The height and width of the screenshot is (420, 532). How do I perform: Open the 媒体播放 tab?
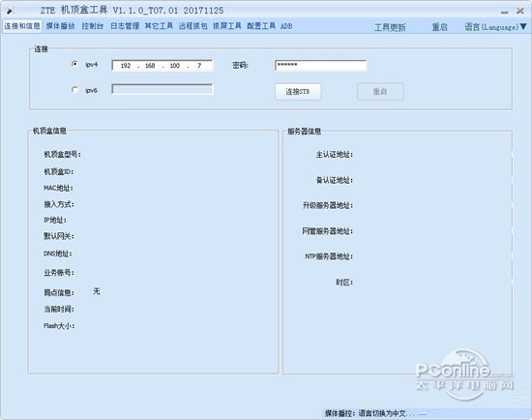click(60, 26)
